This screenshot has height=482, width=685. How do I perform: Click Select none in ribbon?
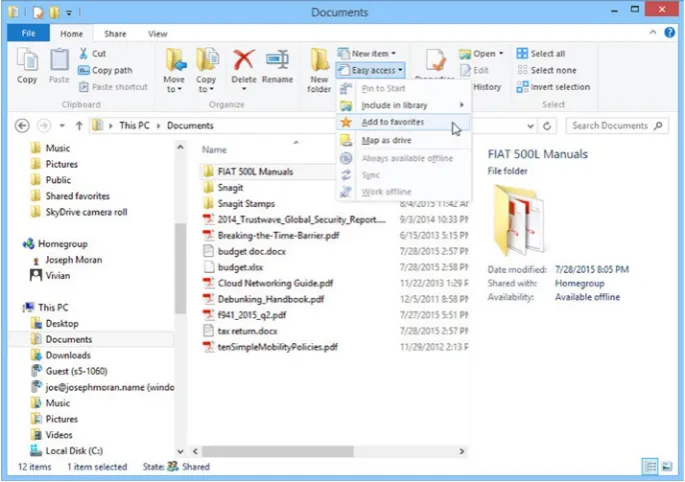(547, 70)
